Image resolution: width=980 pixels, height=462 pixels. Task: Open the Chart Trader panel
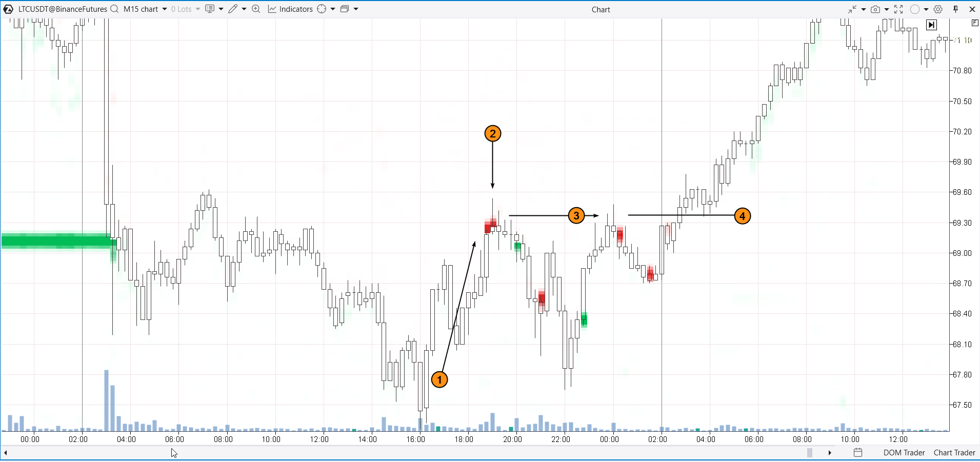pyautogui.click(x=954, y=453)
